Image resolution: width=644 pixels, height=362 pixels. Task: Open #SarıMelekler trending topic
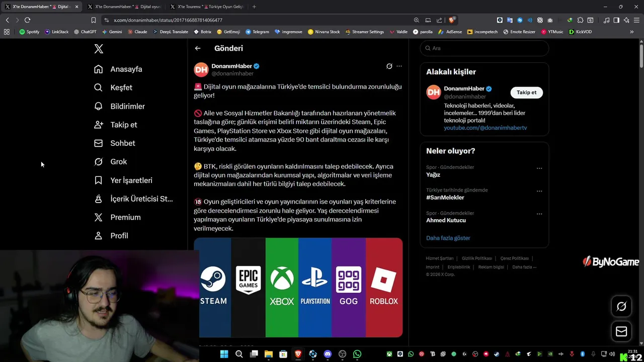pyautogui.click(x=445, y=198)
